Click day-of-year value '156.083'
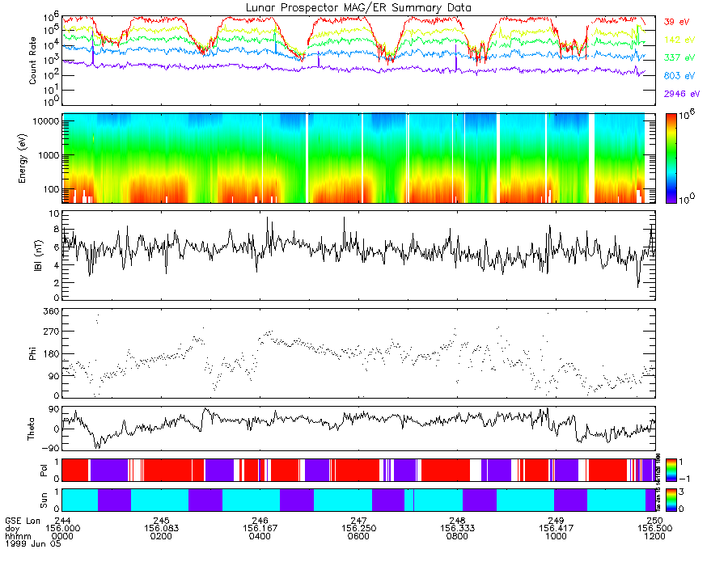The image size is (728, 566). pyautogui.click(x=161, y=529)
